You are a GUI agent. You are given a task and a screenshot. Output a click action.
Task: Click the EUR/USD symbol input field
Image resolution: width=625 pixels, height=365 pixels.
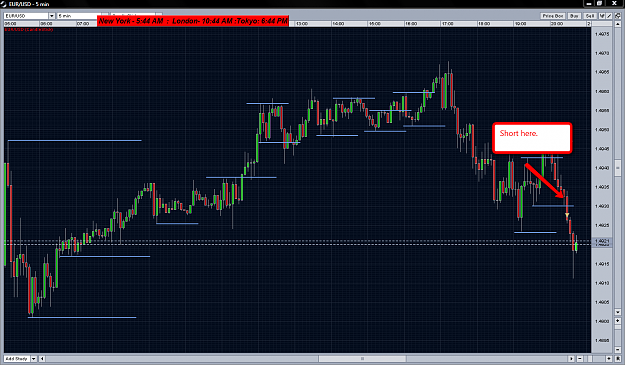pos(26,16)
